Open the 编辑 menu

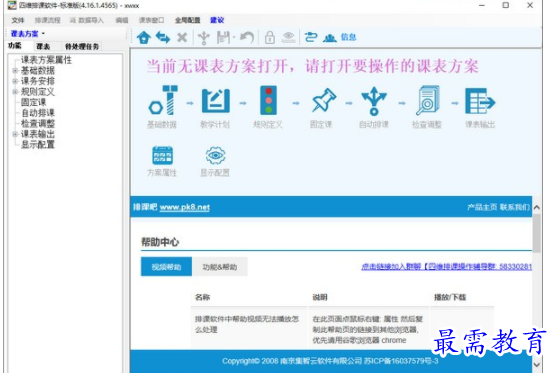pos(122,20)
